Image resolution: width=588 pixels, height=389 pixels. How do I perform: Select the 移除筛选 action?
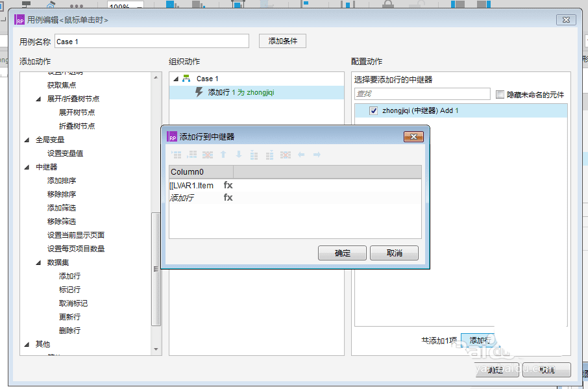coord(62,221)
